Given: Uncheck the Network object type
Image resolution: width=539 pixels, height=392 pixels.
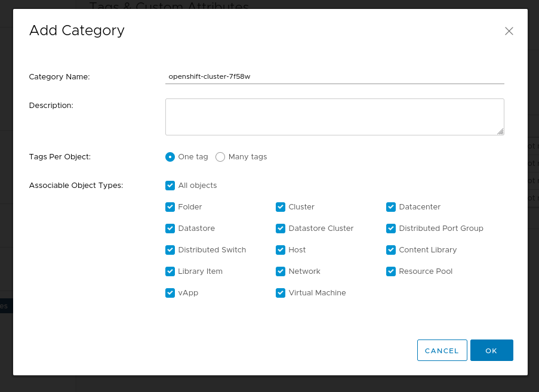Looking at the screenshot, I should pos(281,271).
